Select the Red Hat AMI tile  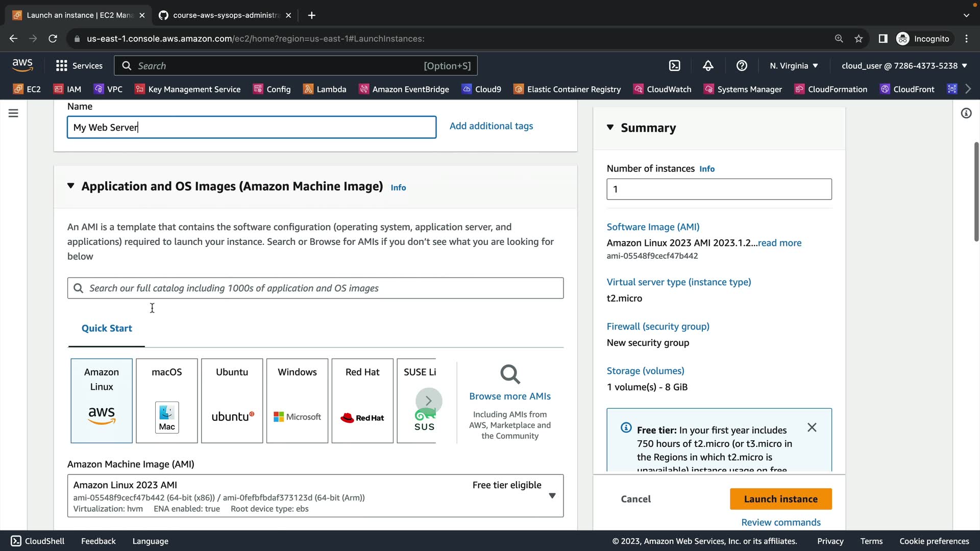(x=362, y=400)
